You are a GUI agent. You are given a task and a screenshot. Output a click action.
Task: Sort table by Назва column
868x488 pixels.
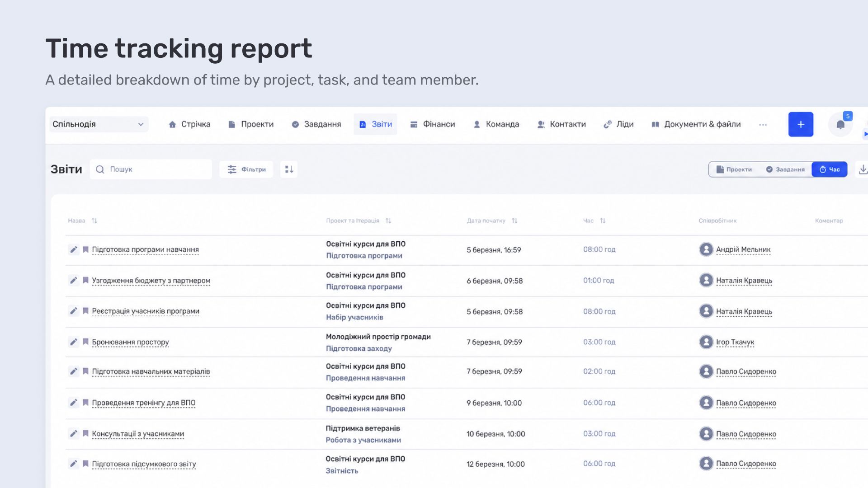94,221
